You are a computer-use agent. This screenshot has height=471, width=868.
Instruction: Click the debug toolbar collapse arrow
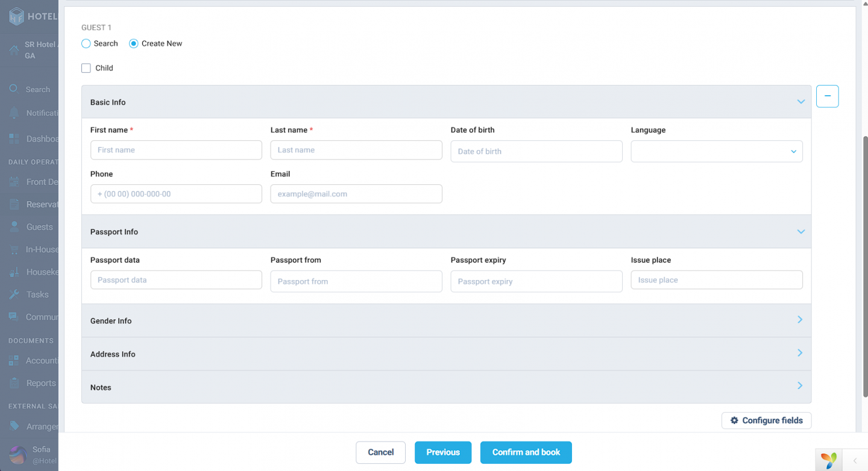(855, 461)
